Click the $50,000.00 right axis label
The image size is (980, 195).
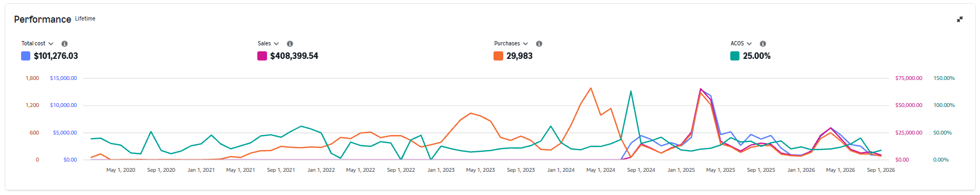[x=909, y=105]
